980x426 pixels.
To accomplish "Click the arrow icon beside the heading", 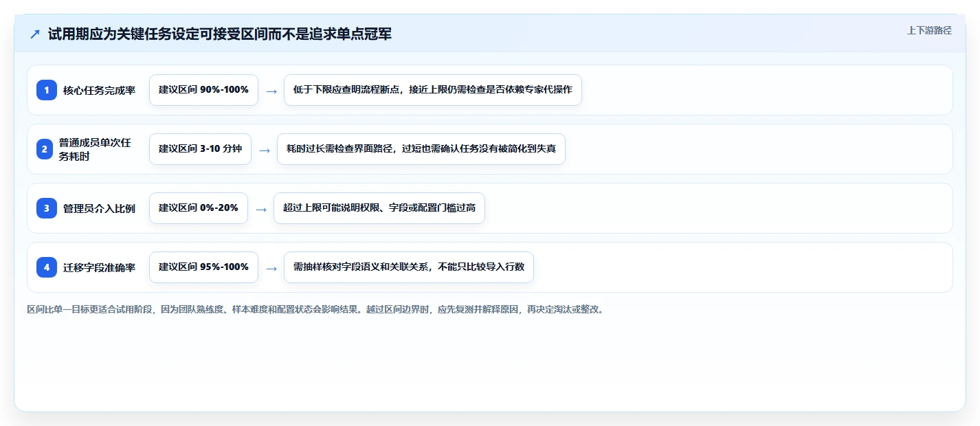I will point(35,34).
